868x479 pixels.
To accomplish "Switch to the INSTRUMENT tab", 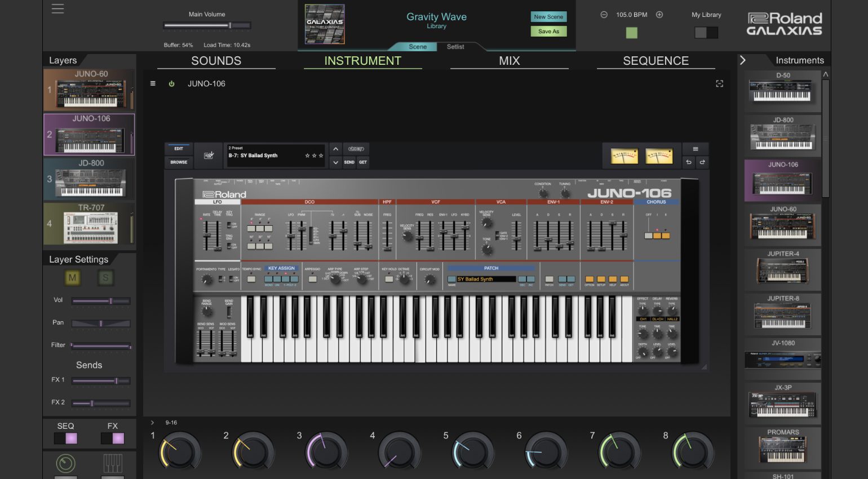I will [x=362, y=61].
